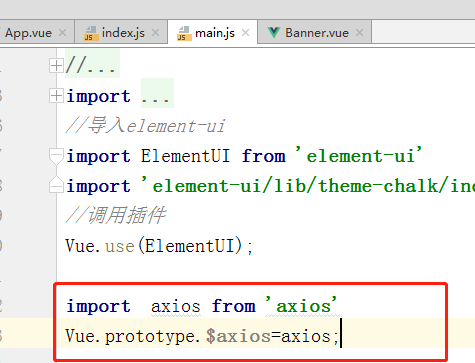This screenshot has height=363, width=475.
Task: Click 'from' keyword in ElementUI import line
Action: pyautogui.click(x=264, y=156)
